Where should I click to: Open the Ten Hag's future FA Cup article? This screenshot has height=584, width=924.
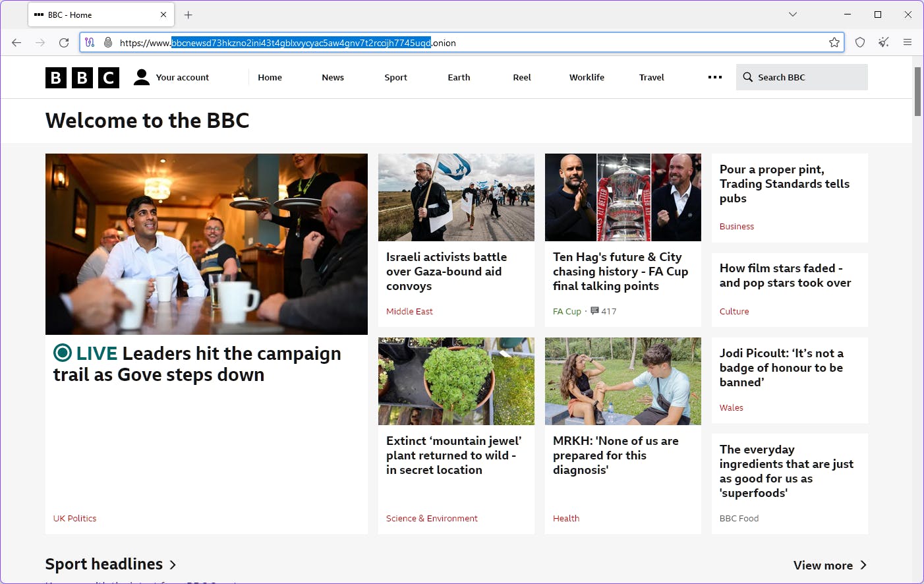(x=620, y=272)
